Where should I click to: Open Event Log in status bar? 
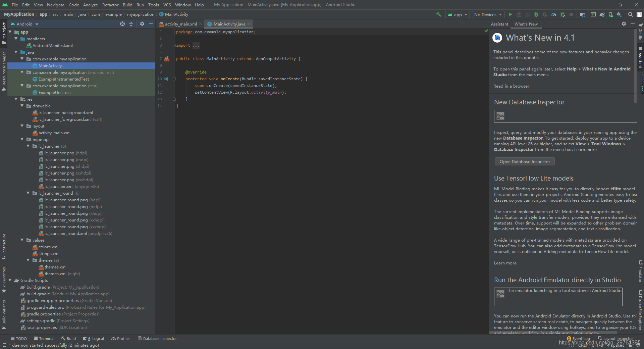[578, 339]
